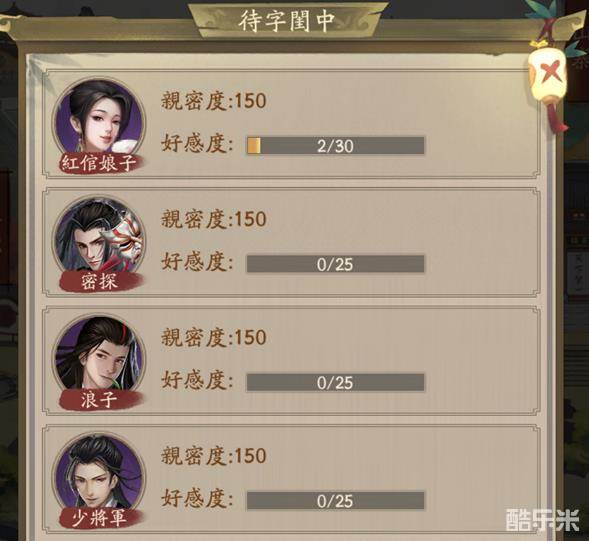Click the 2/30 好感度 progress bar
The height and width of the screenshot is (541, 589).
click(335, 145)
